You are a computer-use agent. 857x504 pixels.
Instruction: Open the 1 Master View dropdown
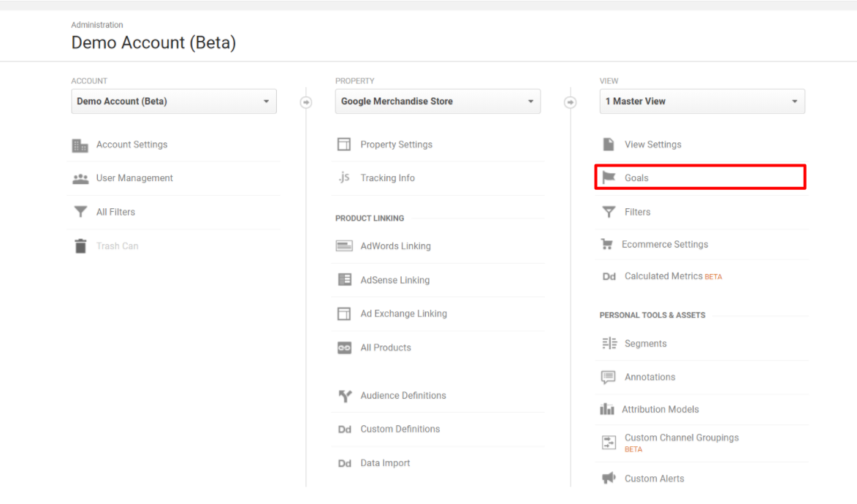702,101
